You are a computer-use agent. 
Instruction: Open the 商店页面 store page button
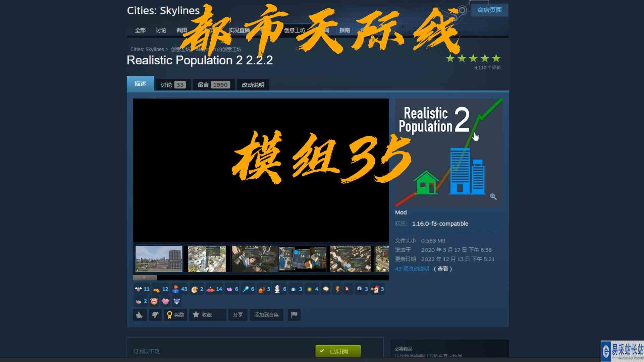[489, 10]
